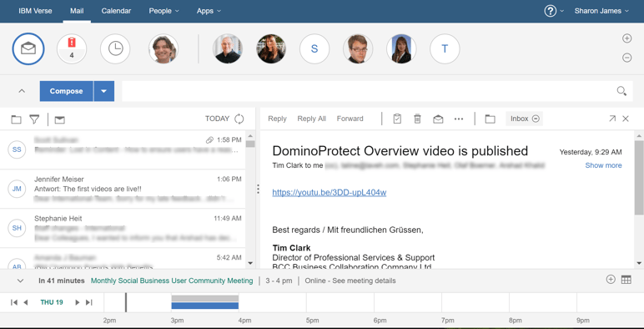The width and height of the screenshot is (644, 329).
Task: Click Show more recipients link
Action: click(603, 165)
